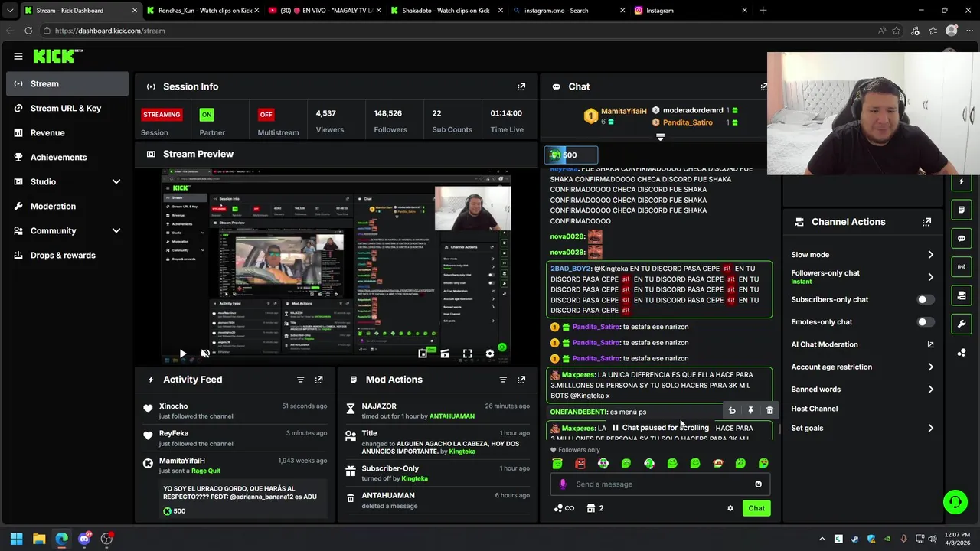Open the green support headset button
This screenshot has width=980, height=551.
click(x=955, y=502)
